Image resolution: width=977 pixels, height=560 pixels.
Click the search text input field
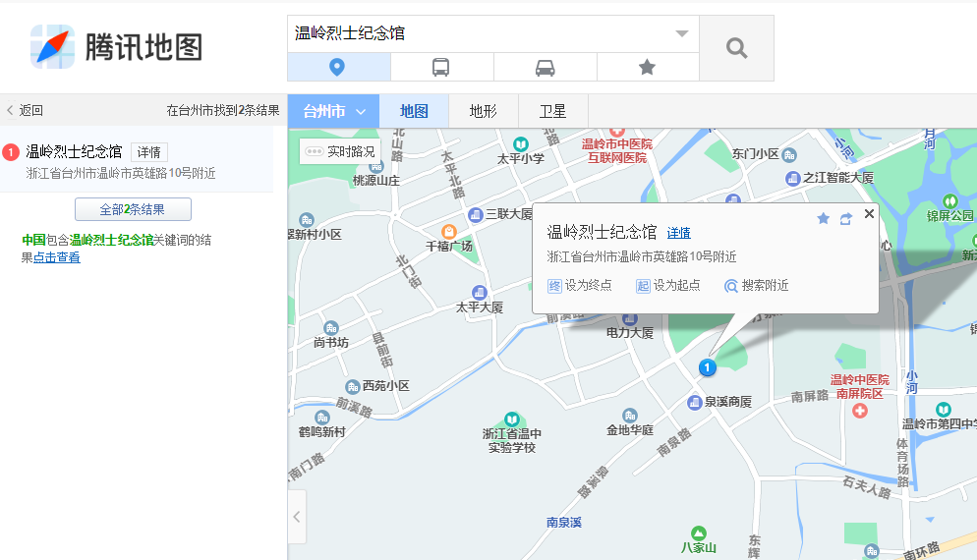pyautogui.click(x=482, y=33)
